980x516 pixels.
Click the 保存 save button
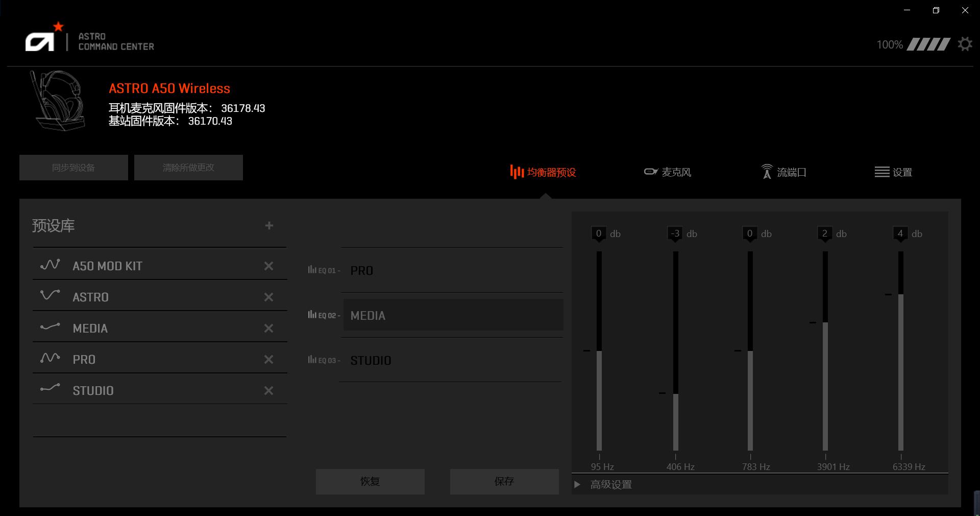click(504, 481)
